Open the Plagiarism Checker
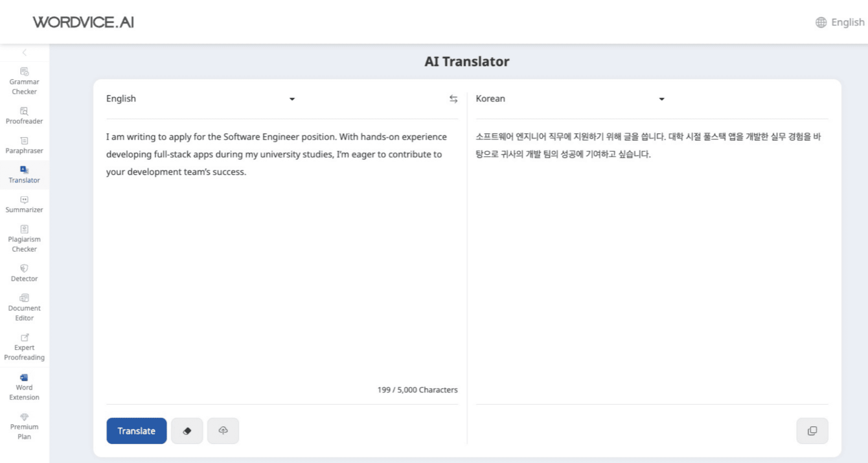This screenshot has width=868, height=463. 24,239
